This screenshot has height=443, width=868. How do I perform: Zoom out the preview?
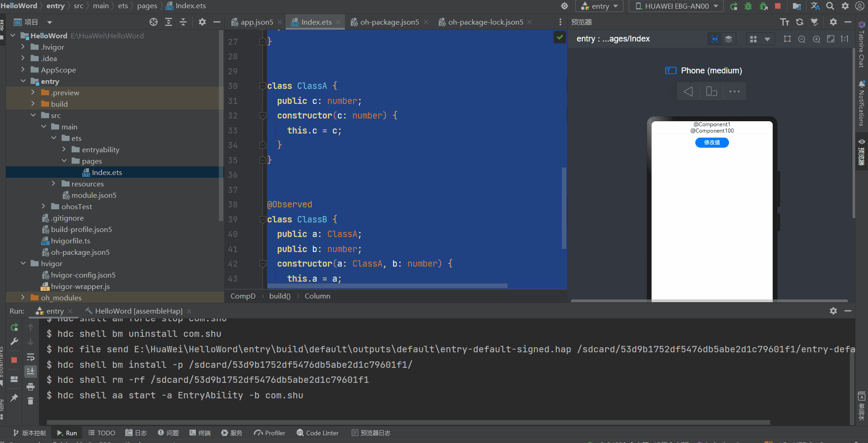click(x=802, y=39)
